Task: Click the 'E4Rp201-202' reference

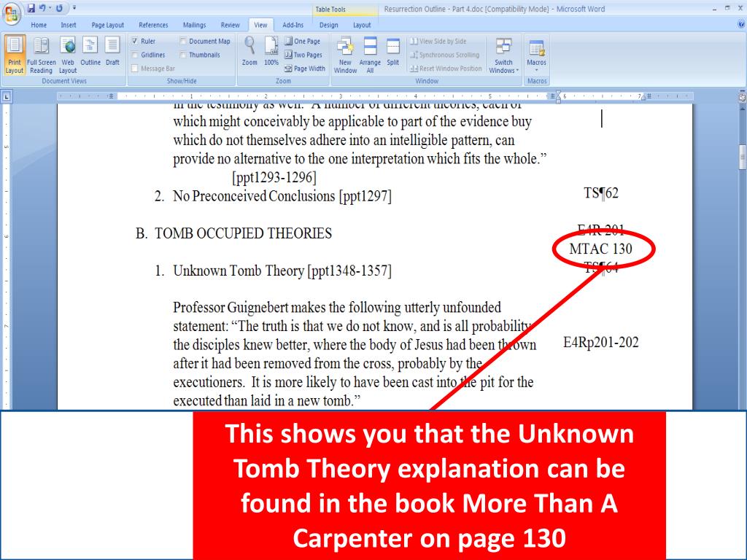Action: (601, 343)
